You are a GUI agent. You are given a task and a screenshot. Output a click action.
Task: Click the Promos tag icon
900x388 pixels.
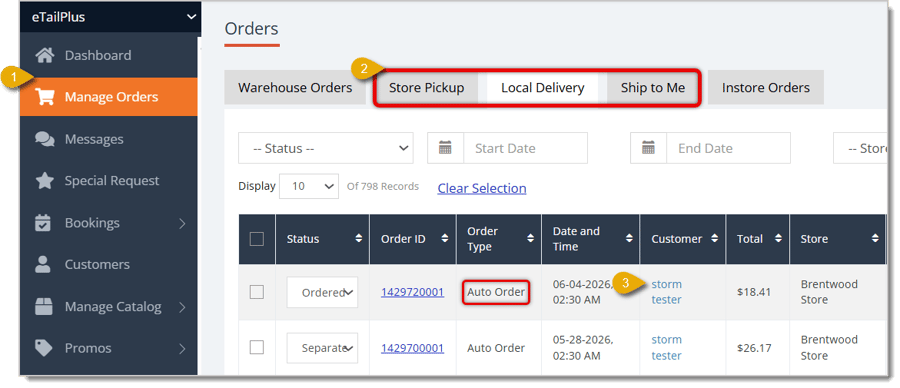coord(44,348)
